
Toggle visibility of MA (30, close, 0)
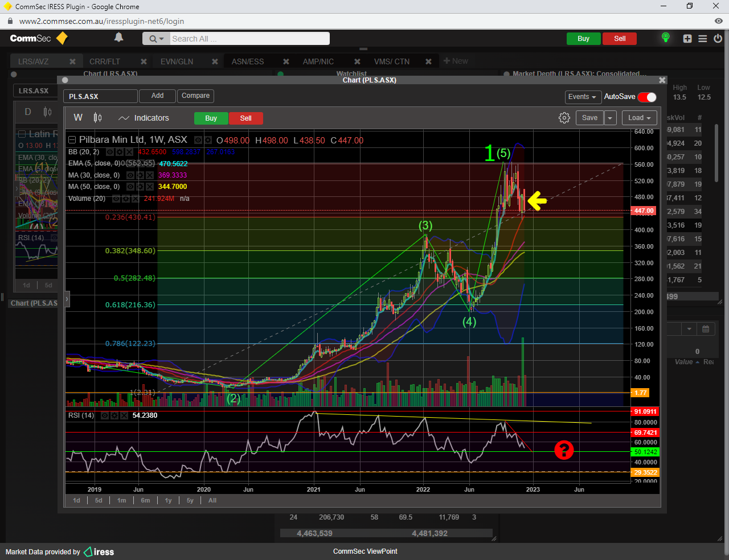130,175
